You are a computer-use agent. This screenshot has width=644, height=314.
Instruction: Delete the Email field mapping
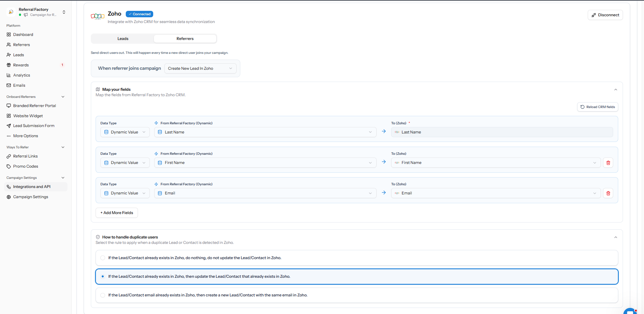point(608,193)
